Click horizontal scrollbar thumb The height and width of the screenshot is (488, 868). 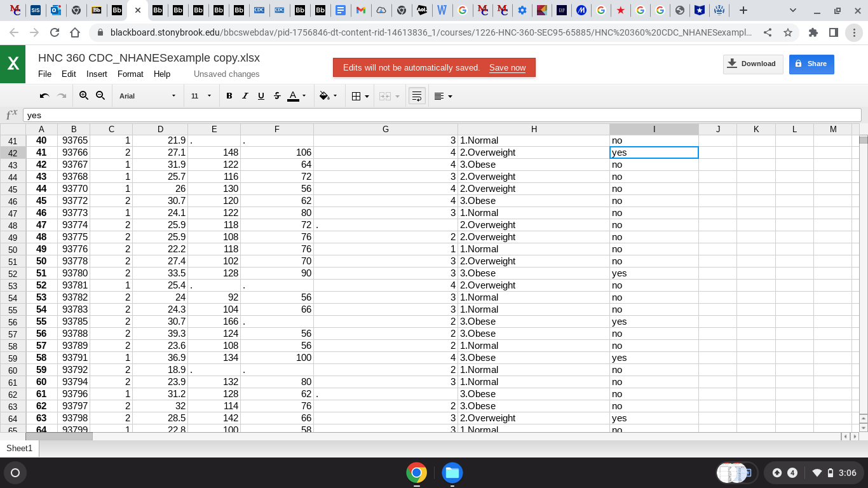coord(59,437)
